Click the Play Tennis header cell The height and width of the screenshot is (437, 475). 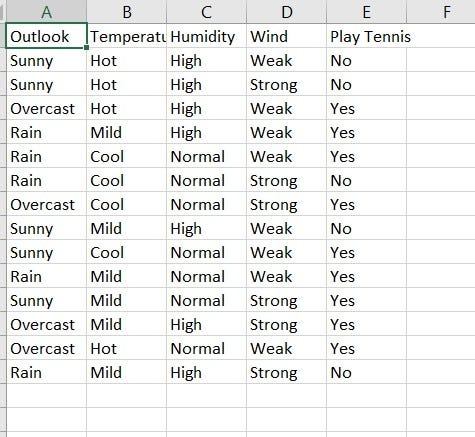click(366, 36)
